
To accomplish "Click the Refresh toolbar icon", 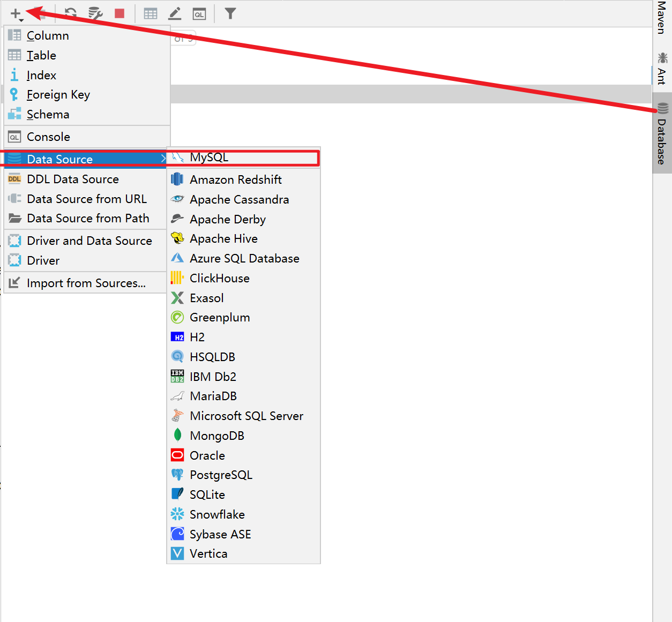I will pos(71,13).
